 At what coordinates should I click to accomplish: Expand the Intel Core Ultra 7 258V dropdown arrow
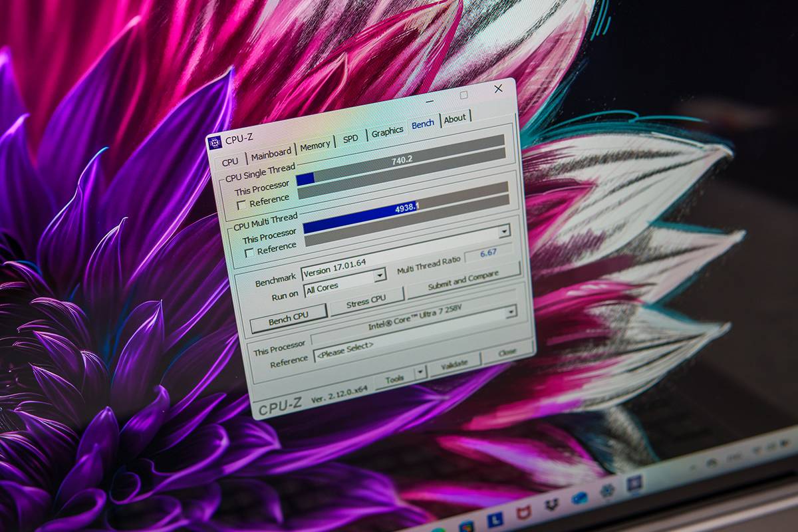pyautogui.click(x=511, y=311)
